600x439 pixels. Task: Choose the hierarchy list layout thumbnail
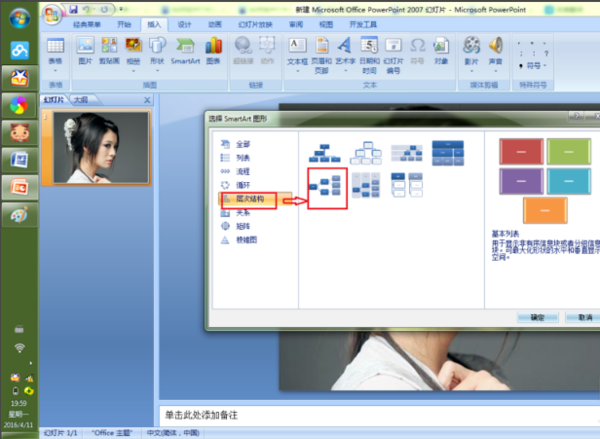(407, 186)
